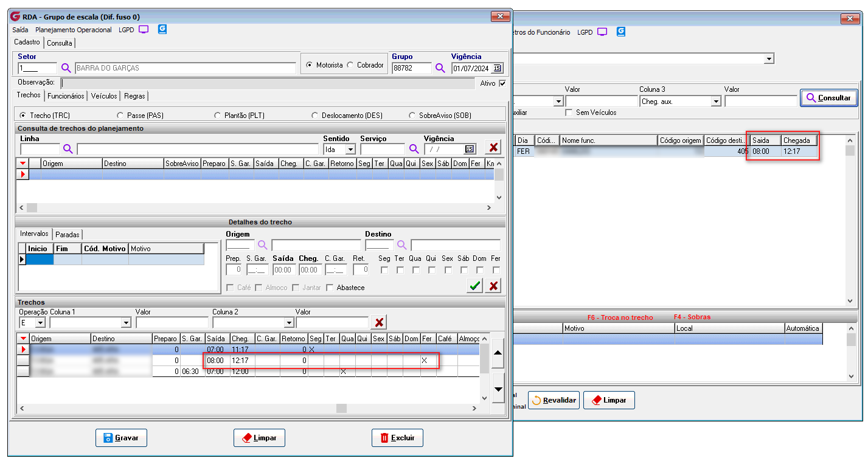Check Sem Veículos in background window
The image size is (868, 464).
tap(569, 113)
